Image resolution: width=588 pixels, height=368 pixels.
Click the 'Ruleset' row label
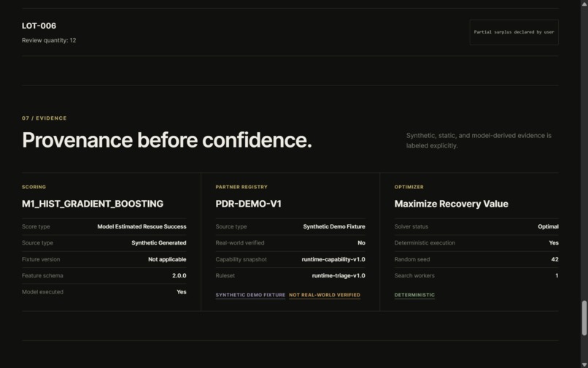(x=225, y=275)
